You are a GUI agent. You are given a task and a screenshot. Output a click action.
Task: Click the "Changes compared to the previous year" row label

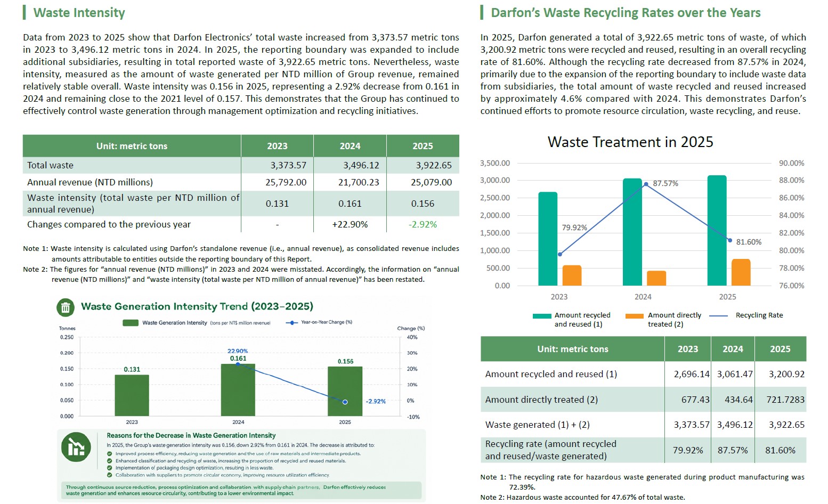(x=109, y=224)
